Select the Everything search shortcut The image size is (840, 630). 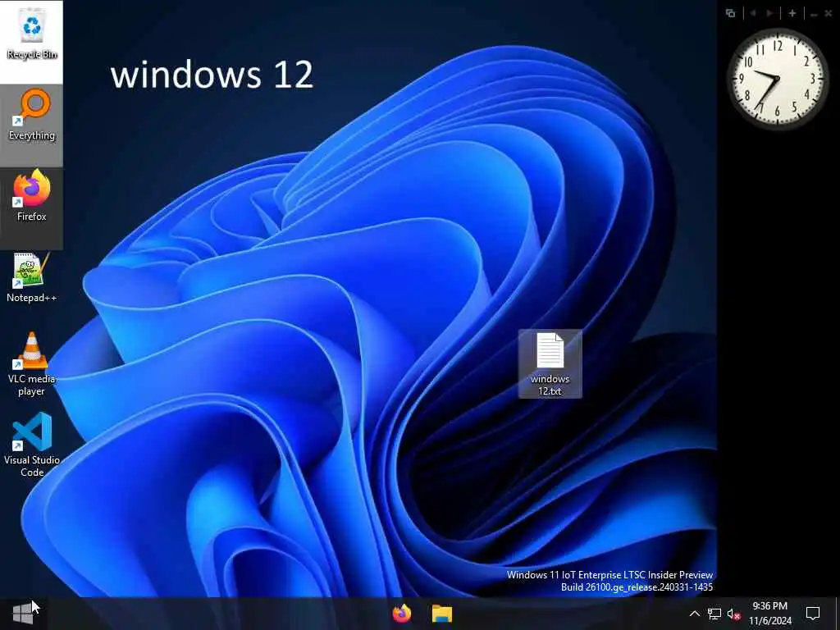[32, 116]
